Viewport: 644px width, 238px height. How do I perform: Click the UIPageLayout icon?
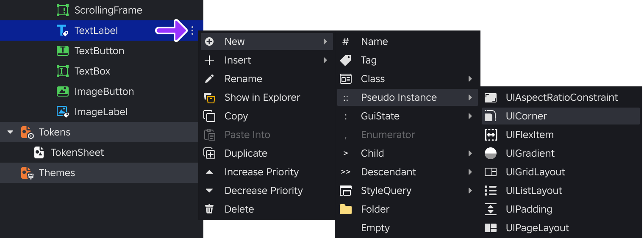point(491,228)
